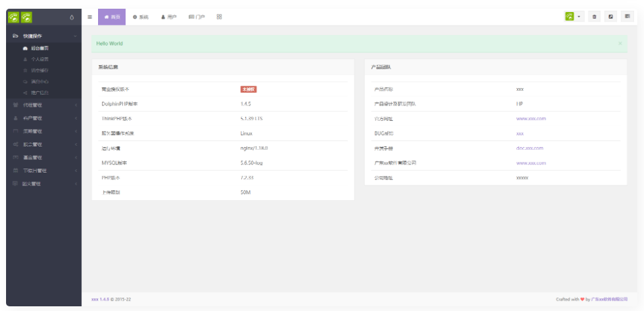Viewport: 644px width, 311px height.
Task: Click the green logo in the sidebar header
Action: click(x=20, y=17)
